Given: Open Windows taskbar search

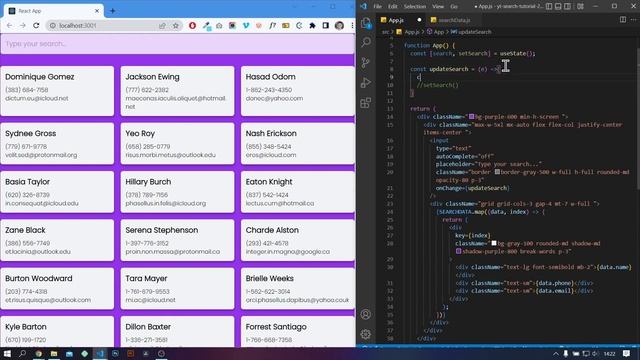Looking at the screenshot, I should coord(23,353).
